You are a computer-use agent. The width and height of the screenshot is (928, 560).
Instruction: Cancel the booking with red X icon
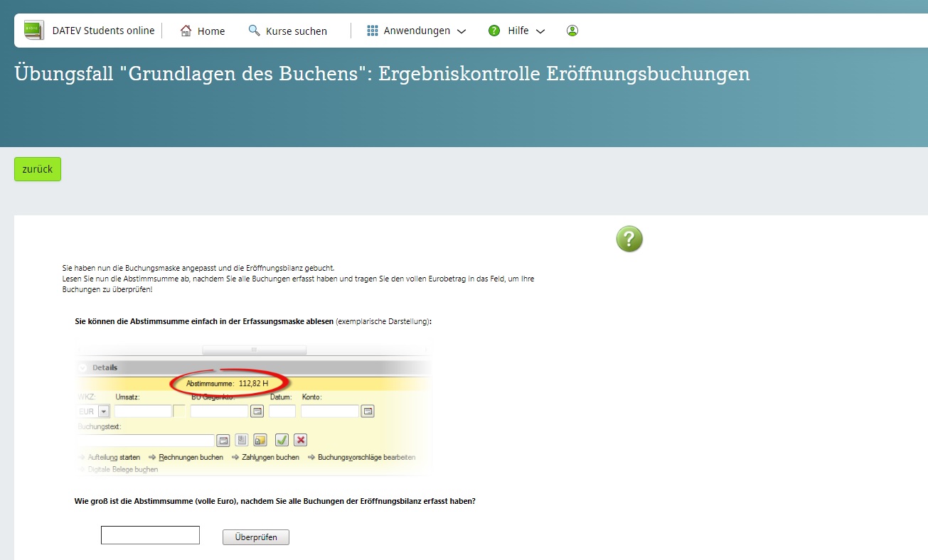[x=299, y=440]
